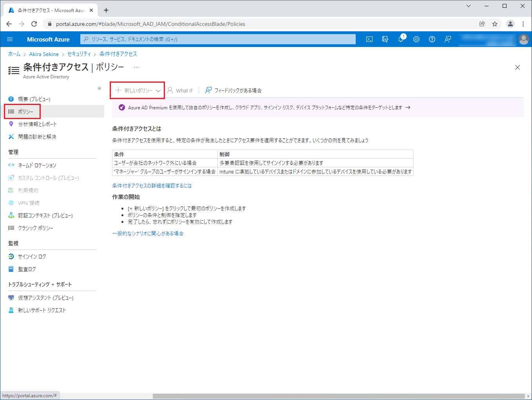The width and height of the screenshot is (532, 400).
Task: Click the account avatar in Azure header
Action: tap(523, 39)
